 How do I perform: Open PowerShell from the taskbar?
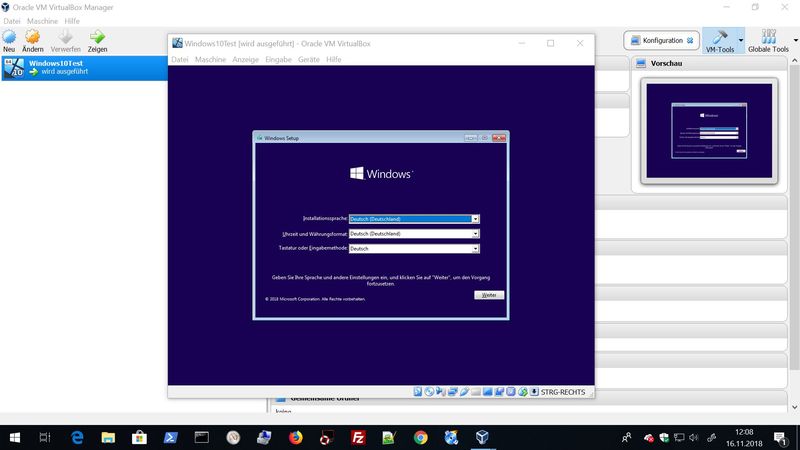click(x=170, y=437)
